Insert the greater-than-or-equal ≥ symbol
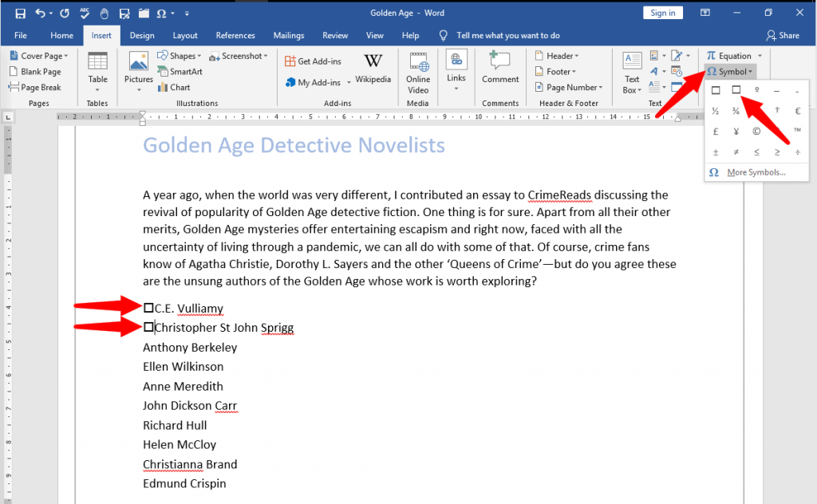Viewport: 817px width, 504px height. point(777,152)
